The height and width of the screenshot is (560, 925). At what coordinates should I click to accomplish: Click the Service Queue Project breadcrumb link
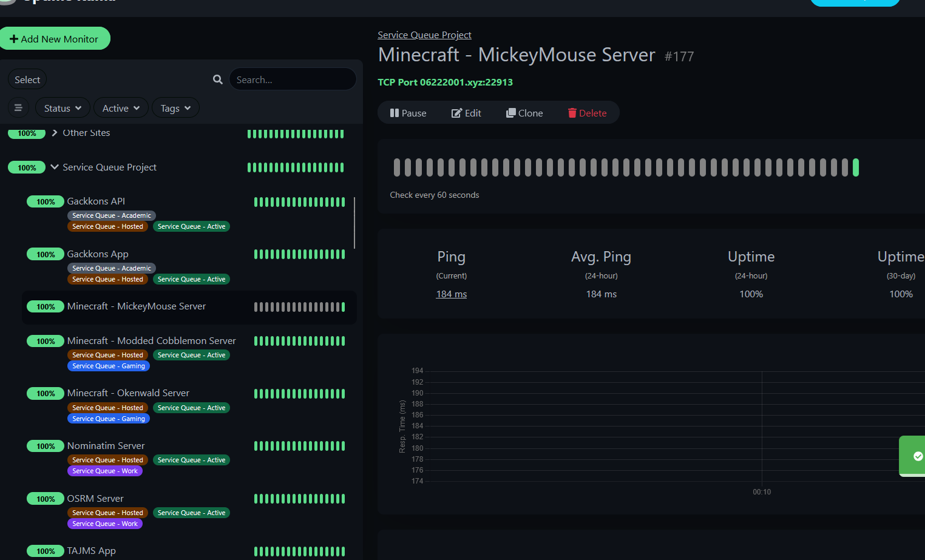tap(424, 35)
